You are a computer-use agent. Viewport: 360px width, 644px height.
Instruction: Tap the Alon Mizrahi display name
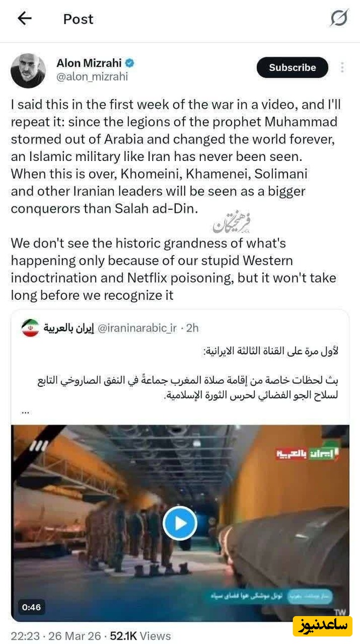(x=89, y=63)
